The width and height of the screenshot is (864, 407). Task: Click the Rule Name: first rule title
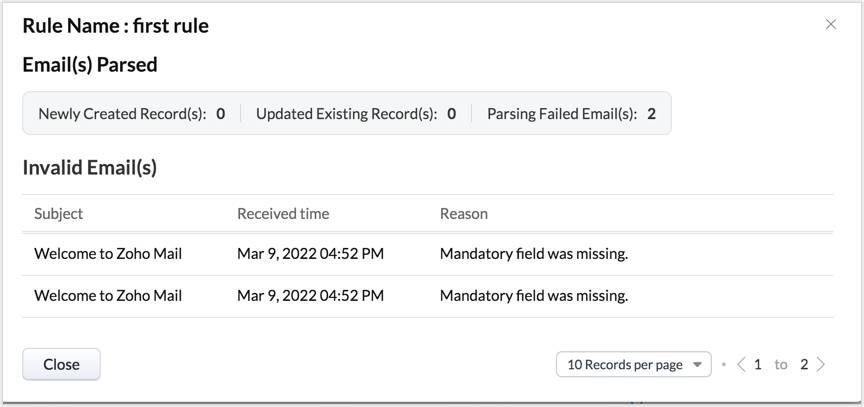[116, 27]
